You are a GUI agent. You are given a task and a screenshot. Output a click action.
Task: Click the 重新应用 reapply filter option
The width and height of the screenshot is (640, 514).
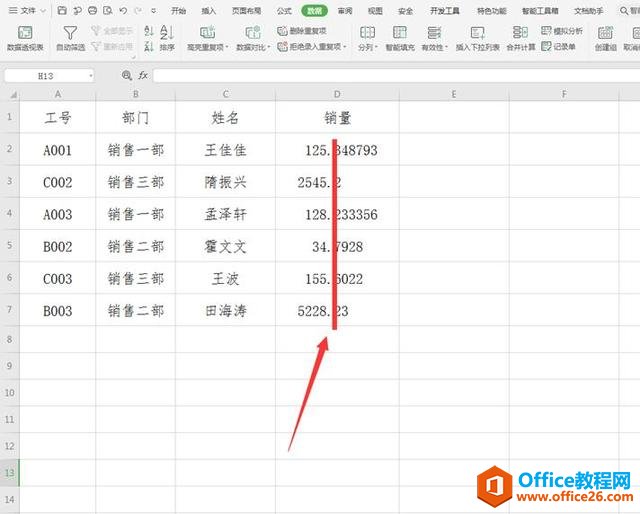(112, 47)
